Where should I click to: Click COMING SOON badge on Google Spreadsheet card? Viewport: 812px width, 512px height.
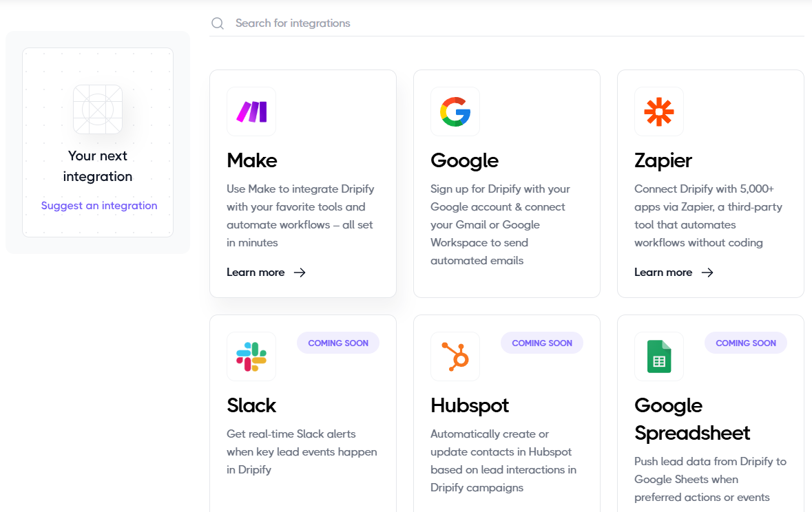click(746, 343)
